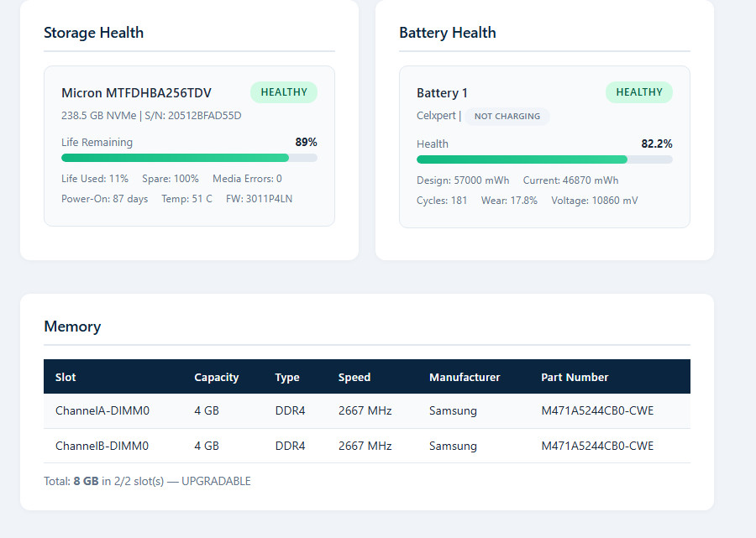Click the Memory section heading

click(72, 326)
